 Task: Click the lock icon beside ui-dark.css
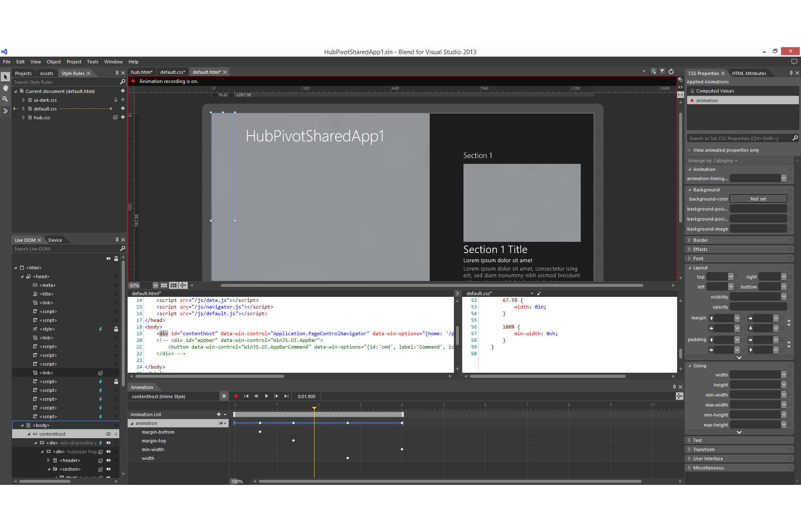116,100
